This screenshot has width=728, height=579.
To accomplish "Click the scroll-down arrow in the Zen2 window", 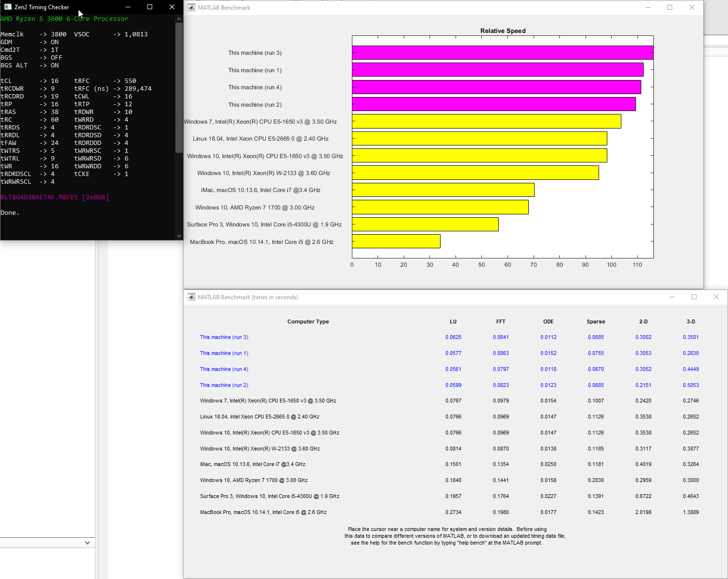I will [x=179, y=236].
